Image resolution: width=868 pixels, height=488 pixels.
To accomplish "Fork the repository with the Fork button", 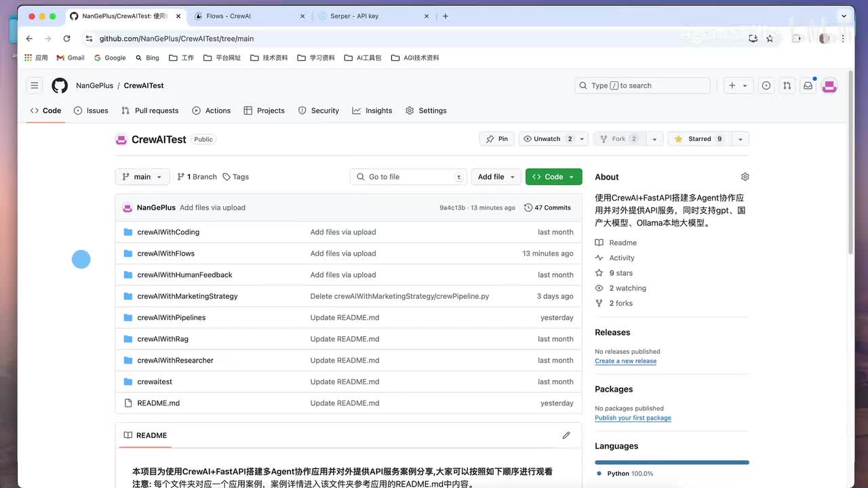I will (619, 139).
